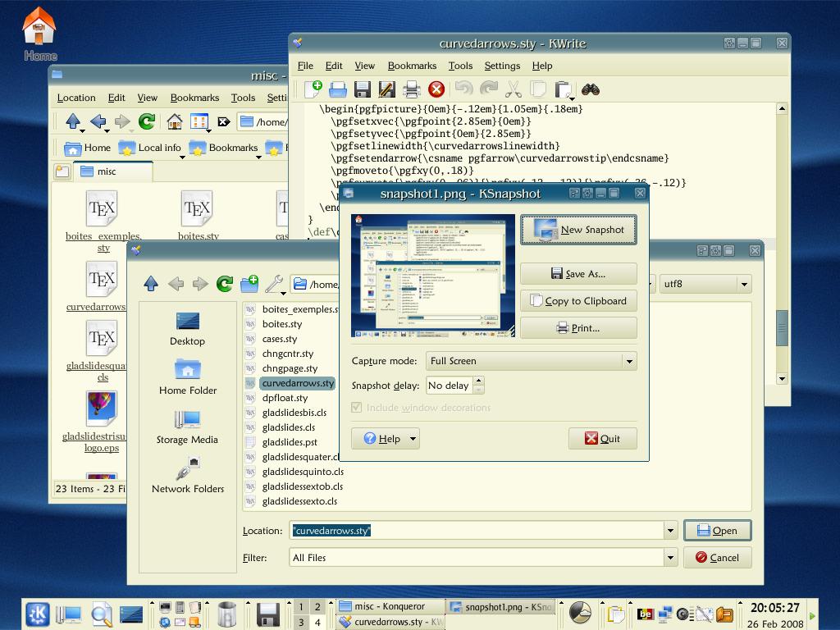This screenshot has height=630, width=840.
Task: Click the Paste icon in KWrite toolbar
Action: point(563,89)
